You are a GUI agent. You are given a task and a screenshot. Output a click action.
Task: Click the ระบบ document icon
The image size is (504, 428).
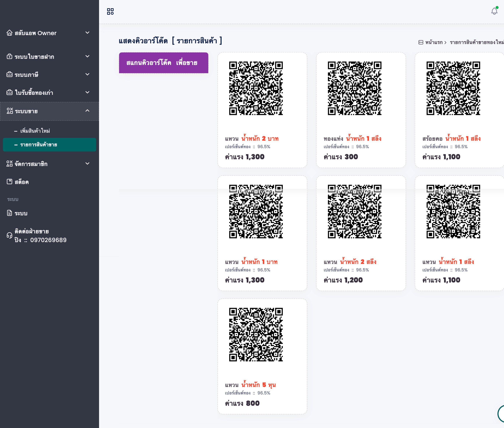[x=9, y=213]
